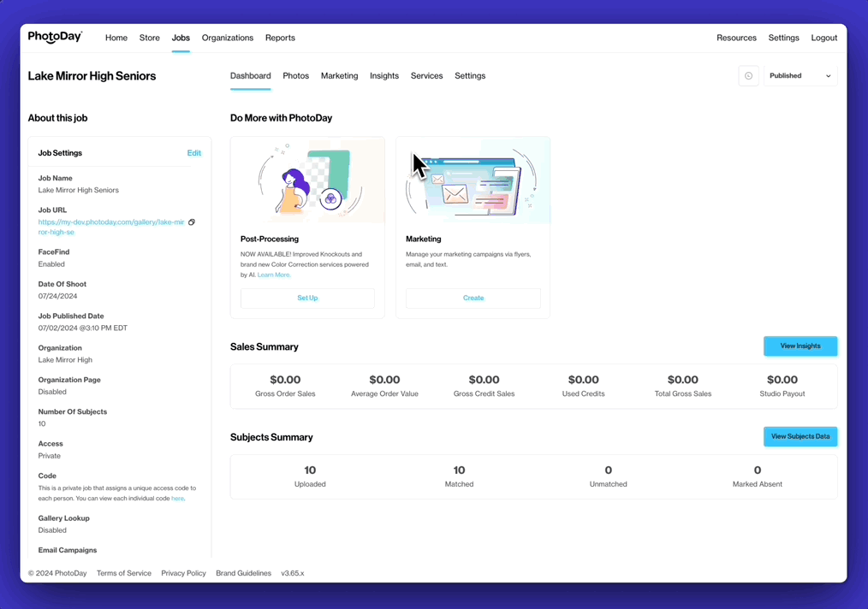Screen dimensions: 868x609
Task: Click the 'here' link under Code
Action: [177, 498]
